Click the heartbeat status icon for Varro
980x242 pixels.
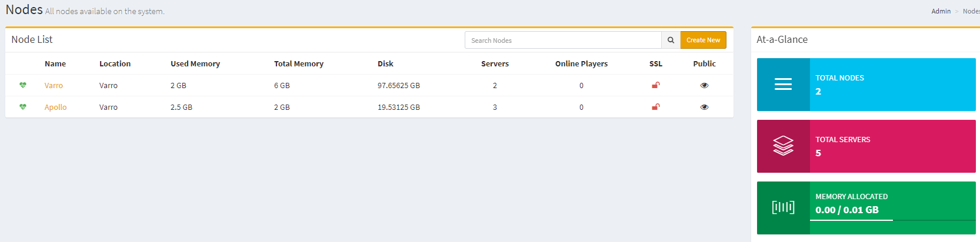[x=23, y=85]
